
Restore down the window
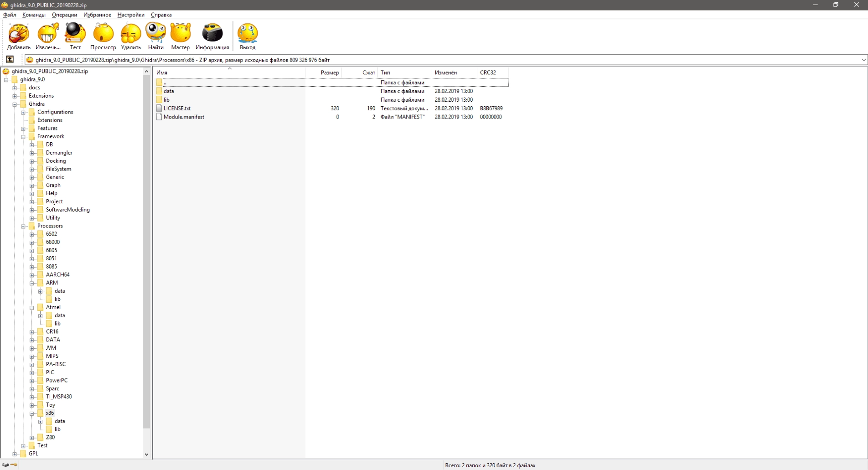click(x=836, y=5)
